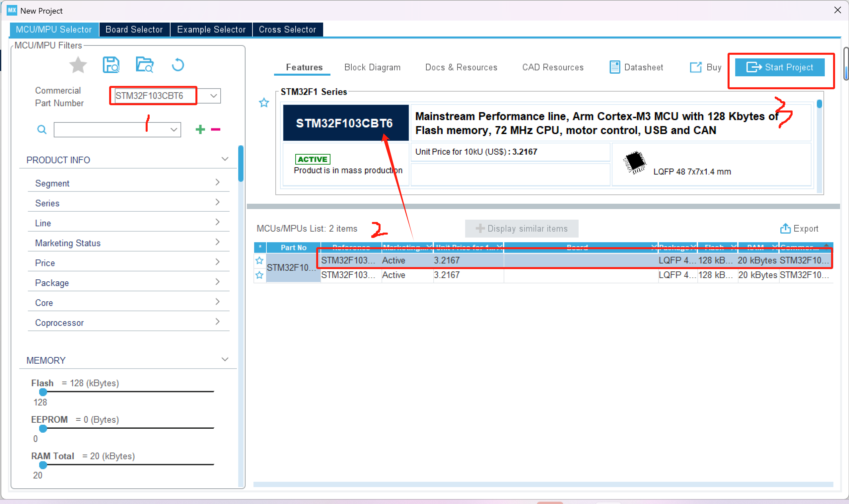Click the favorites star filter icon
Viewport: 849px width, 504px height.
(78, 65)
